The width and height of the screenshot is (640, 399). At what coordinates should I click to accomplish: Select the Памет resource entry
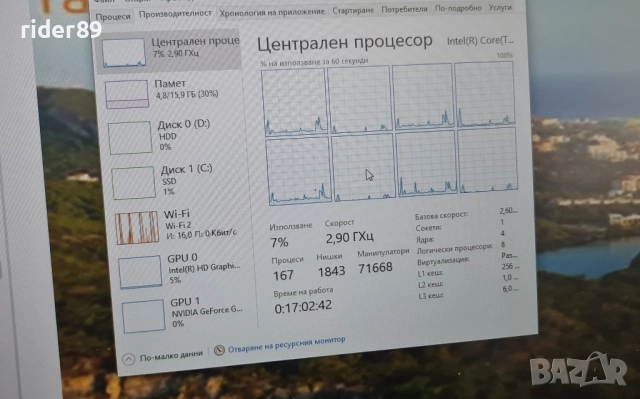pos(171,93)
